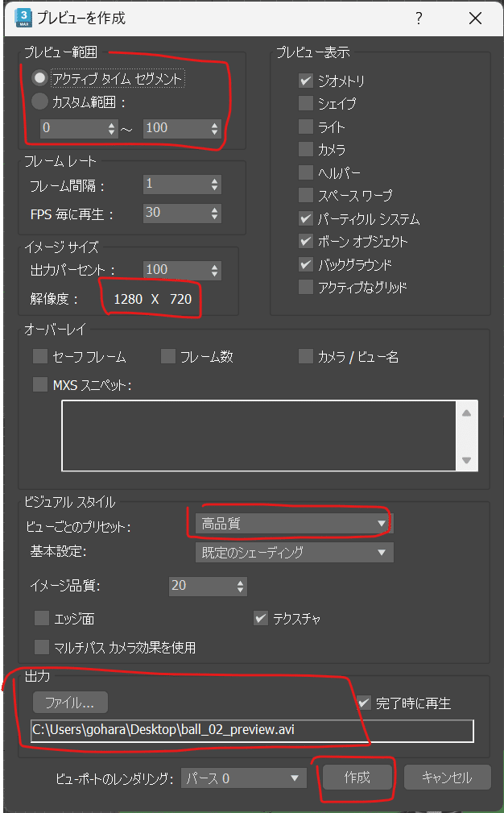Enable the MXS スニペット checkbox

[40, 384]
